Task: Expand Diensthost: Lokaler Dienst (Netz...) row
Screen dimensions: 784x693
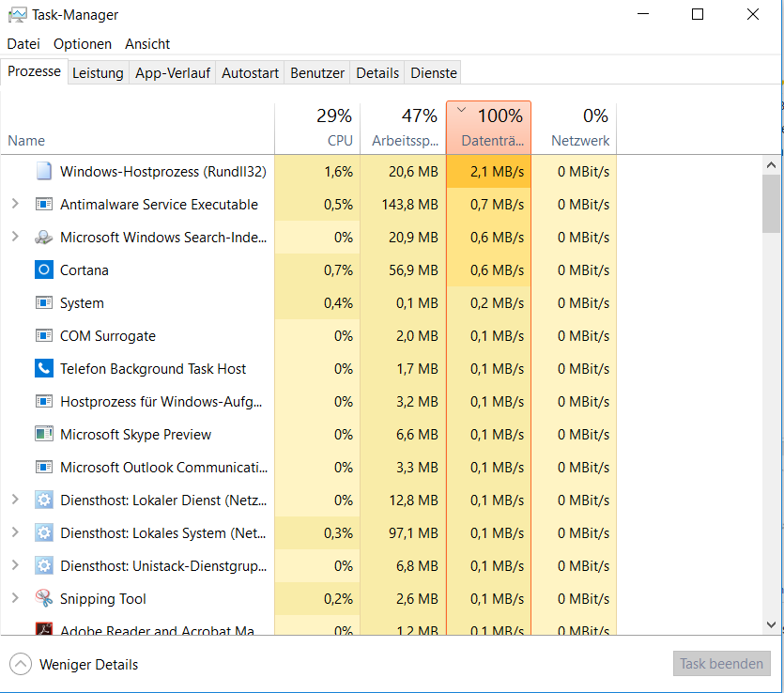Action: 15,500
